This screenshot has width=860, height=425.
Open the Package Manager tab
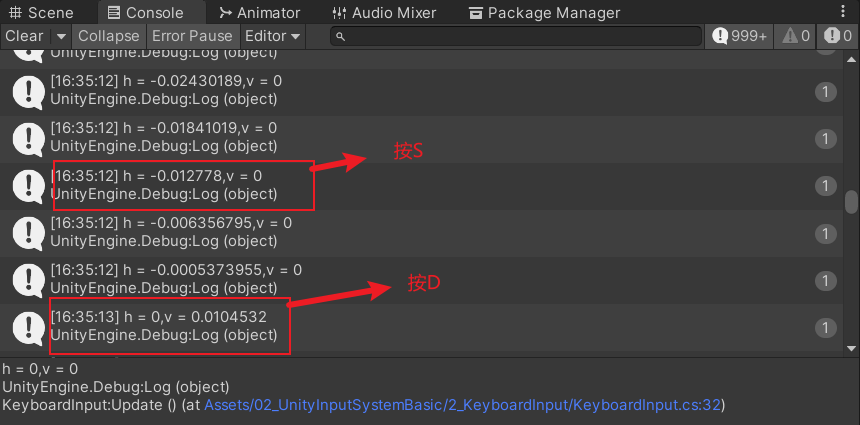(543, 13)
